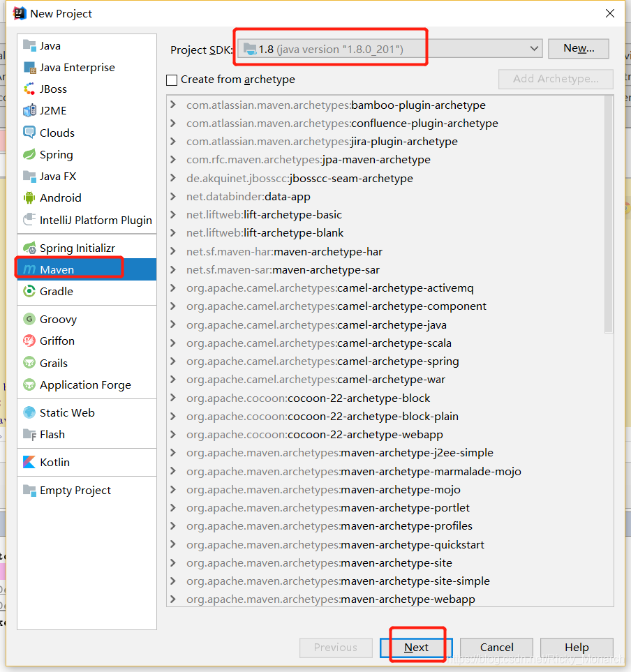Click the Kotlin icon
The image size is (631, 672).
tap(29, 462)
